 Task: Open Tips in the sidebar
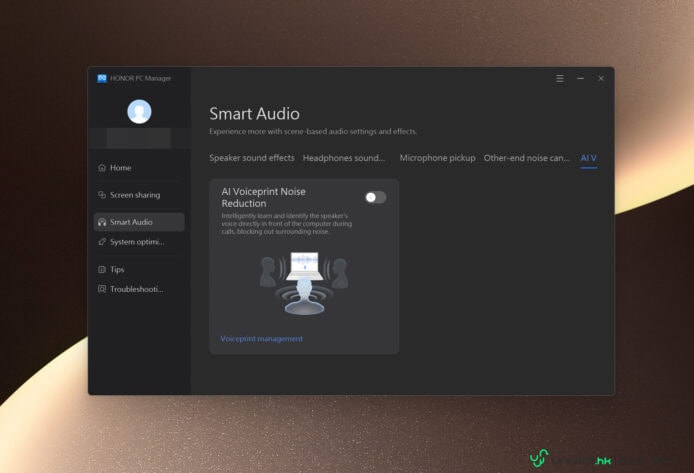tap(139, 269)
